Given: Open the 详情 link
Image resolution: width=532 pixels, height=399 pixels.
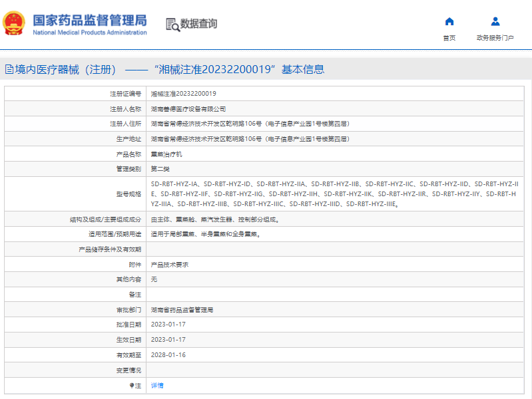Looking at the screenshot, I should 157,386.
